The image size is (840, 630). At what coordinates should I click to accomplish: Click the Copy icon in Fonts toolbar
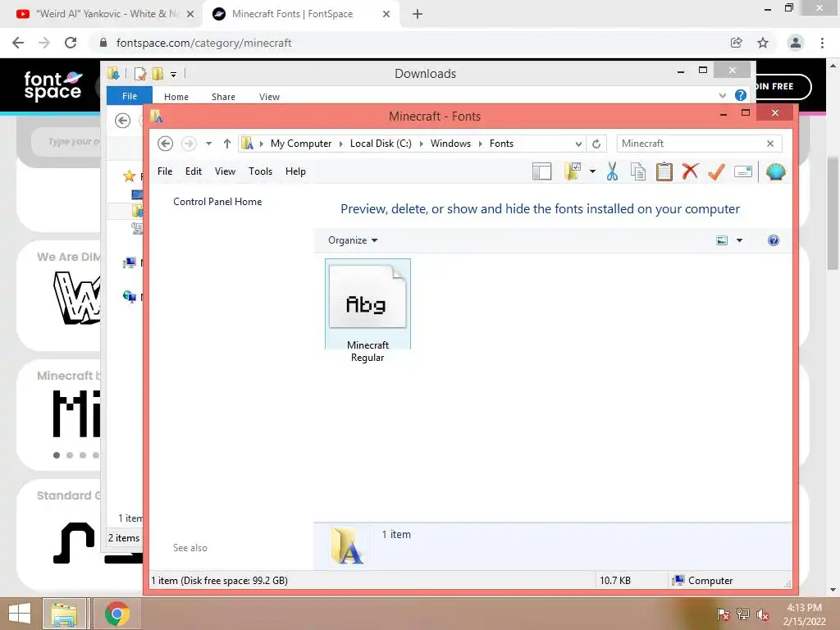coord(638,171)
